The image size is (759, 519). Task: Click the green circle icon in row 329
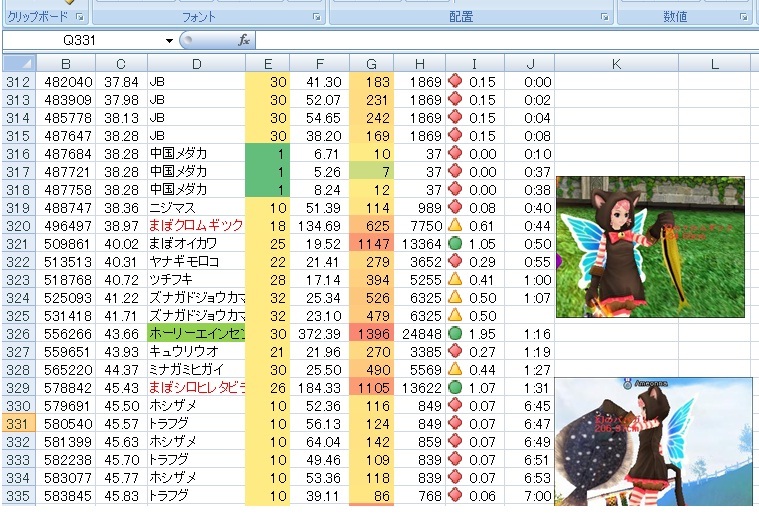tap(455, 387)
